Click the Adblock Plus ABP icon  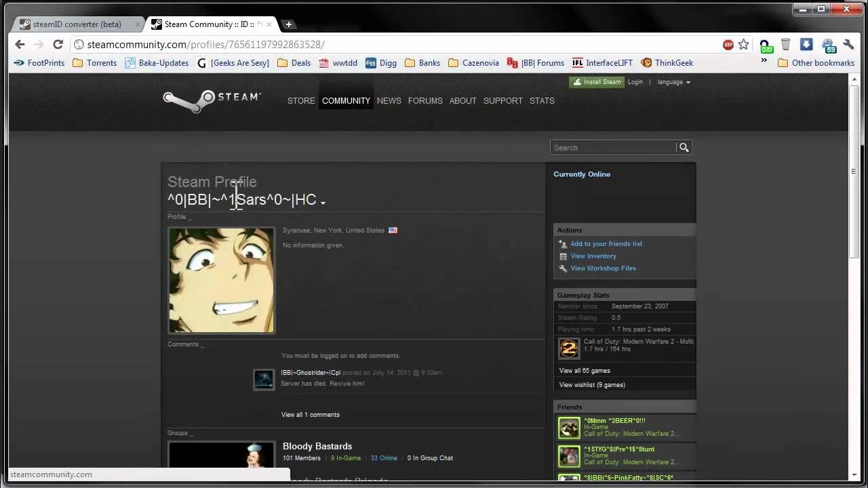pyautogui.click(x=728, y=45)
